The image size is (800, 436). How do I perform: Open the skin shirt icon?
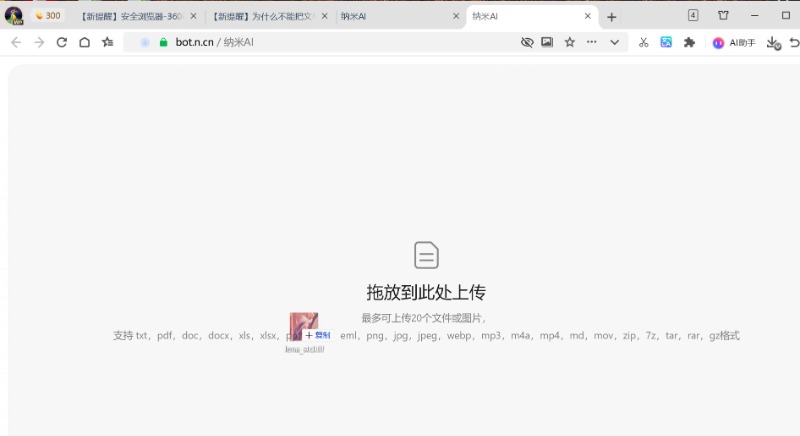723,15
